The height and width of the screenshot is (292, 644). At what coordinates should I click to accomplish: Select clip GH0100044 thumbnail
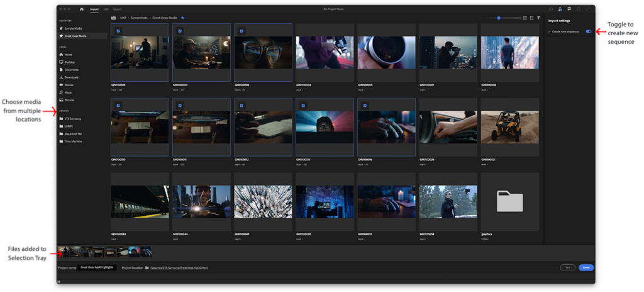click(x=202, y=201)
